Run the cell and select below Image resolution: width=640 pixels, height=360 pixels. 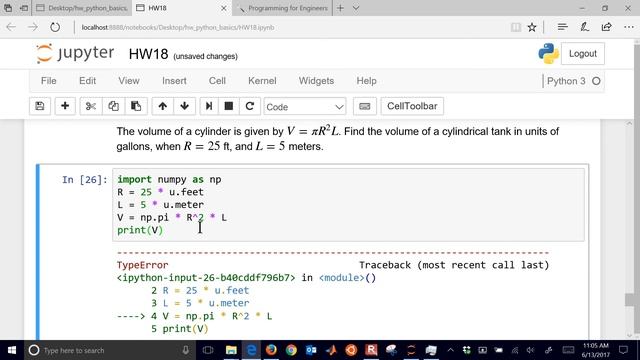pos(209,106)
